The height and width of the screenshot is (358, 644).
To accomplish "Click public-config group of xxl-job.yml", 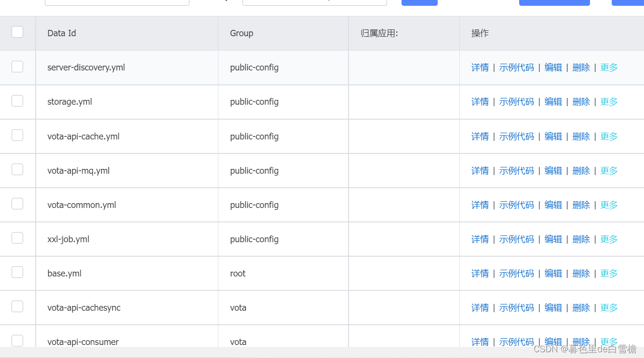I will coord(255,239).
